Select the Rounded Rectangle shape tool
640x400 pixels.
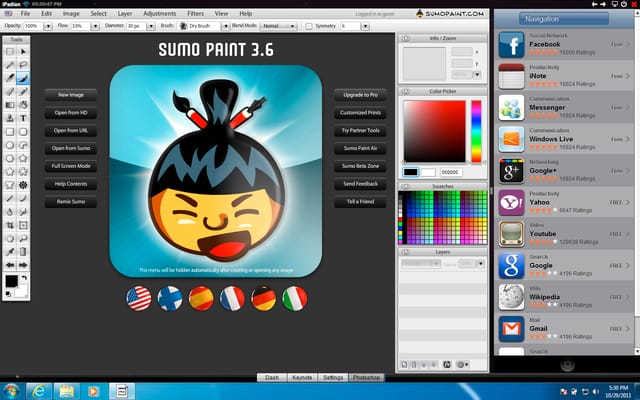[x=23, y=131]
